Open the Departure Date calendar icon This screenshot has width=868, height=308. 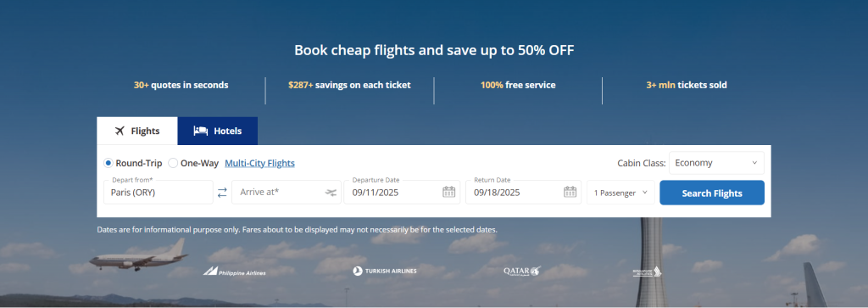449,193
